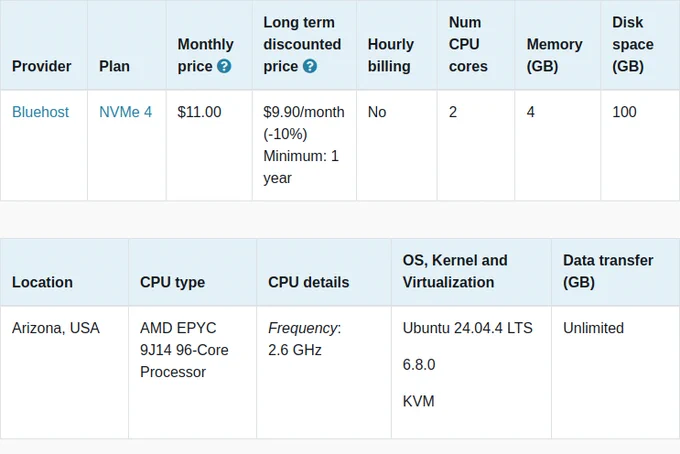
Task: Click the Long term discounted price help icon
Action: (310, 66)
